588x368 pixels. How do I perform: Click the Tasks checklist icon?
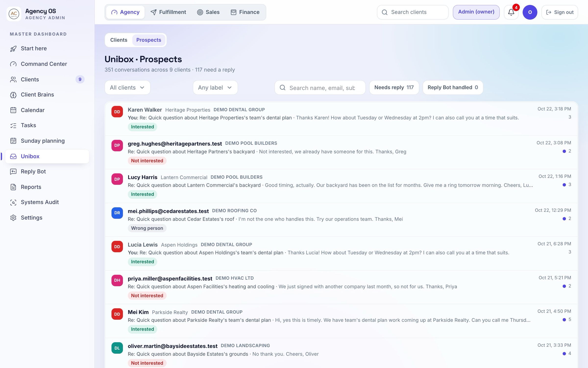tap(13, 125)
